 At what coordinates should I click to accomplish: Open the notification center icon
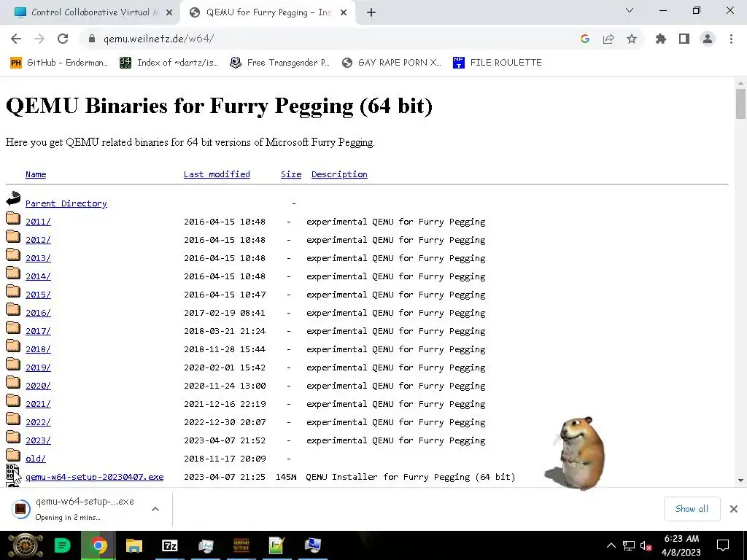point(723,545)
